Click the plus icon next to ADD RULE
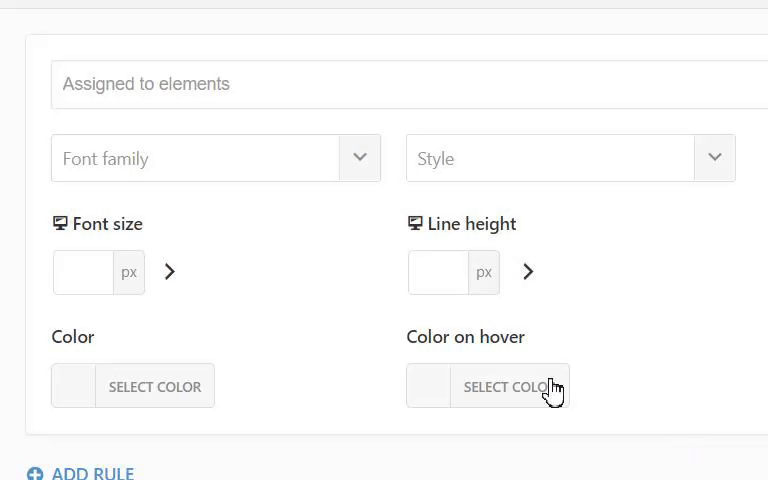 click(x=35, y=473)
